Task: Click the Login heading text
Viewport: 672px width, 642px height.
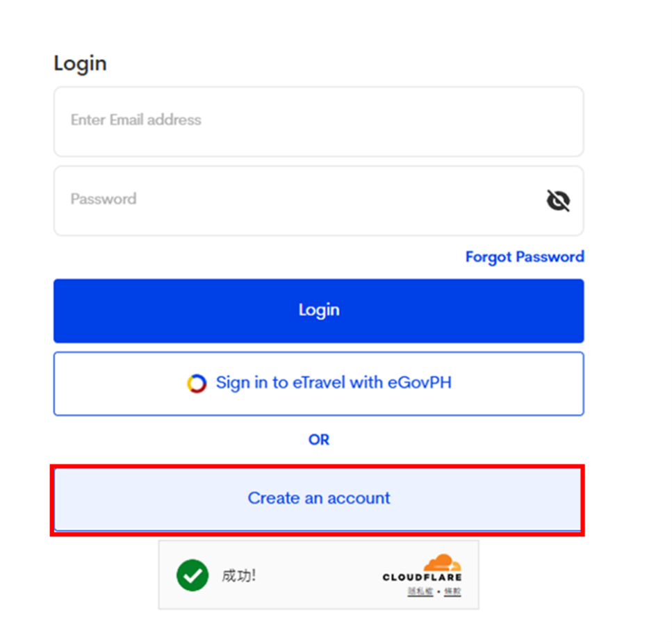Action: tap(80, 63)
